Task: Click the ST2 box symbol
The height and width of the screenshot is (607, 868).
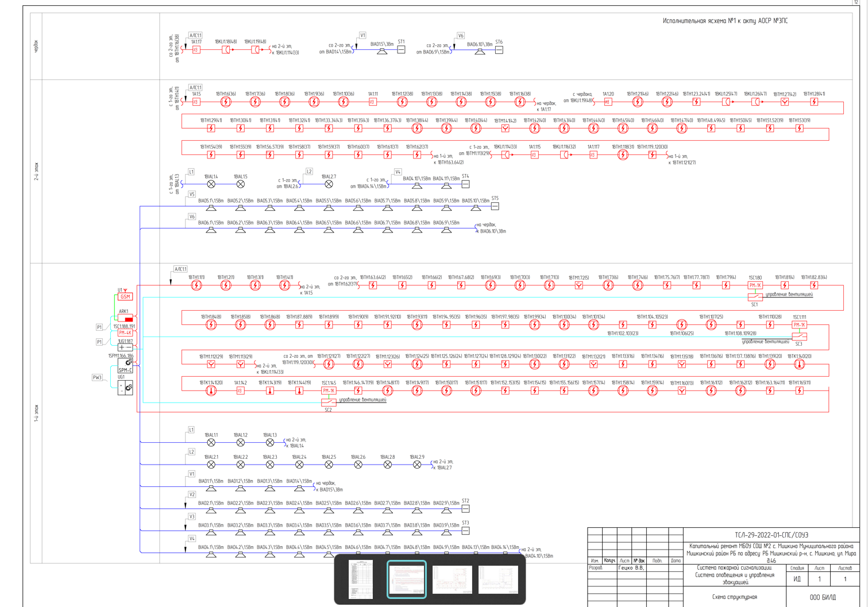Action: (465, 509)
